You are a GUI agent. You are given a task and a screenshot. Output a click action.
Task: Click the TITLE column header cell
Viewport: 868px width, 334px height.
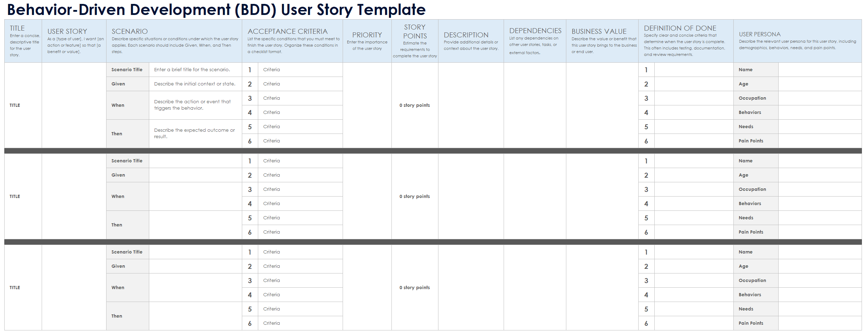coord(23,41)
